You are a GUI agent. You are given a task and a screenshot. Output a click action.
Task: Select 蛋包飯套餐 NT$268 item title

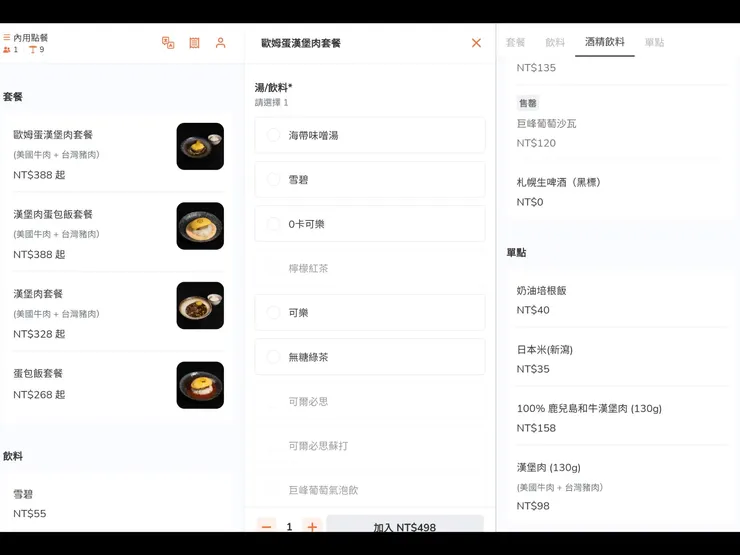pos(38,373)
